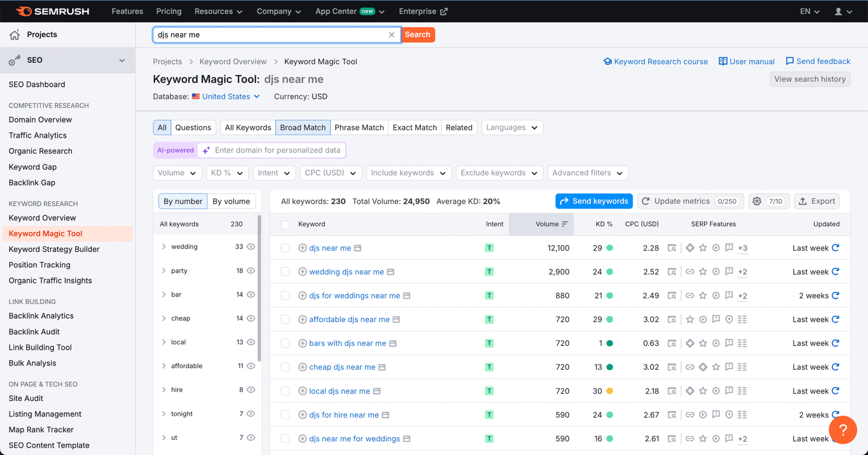
Task: Click the Projects home icon
Action: [x=15, y=35]
